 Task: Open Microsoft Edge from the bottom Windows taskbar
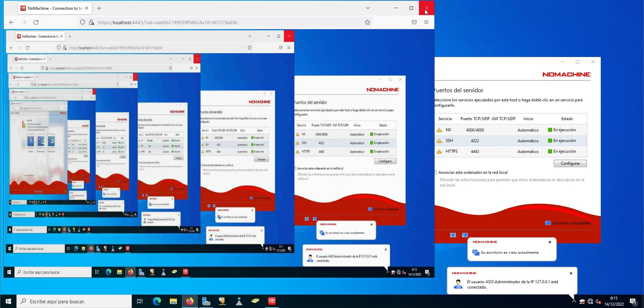click(157, 301)
